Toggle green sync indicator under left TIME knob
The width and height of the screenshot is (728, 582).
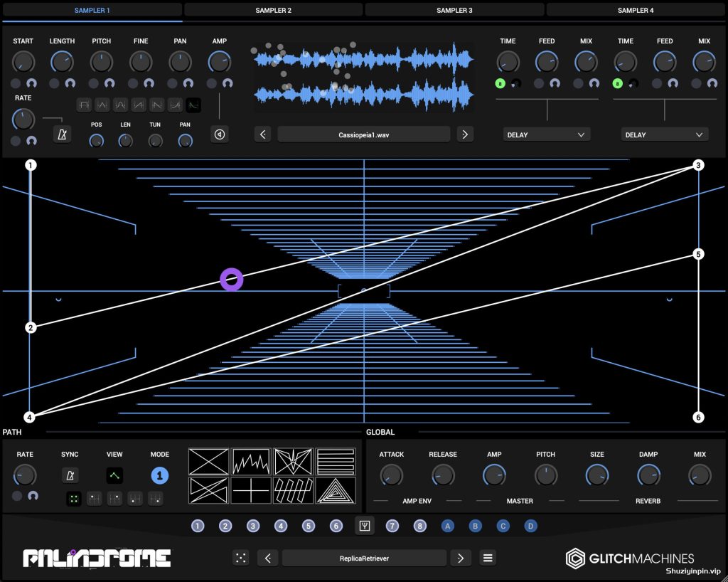coord(500,83)
